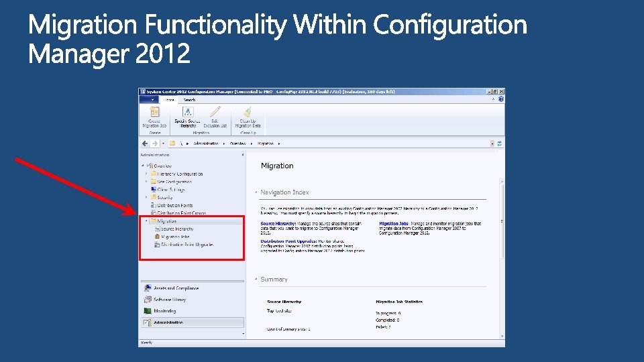
Task: Click Overview in the breadcrumb path
Action: [x=237, y=143]
